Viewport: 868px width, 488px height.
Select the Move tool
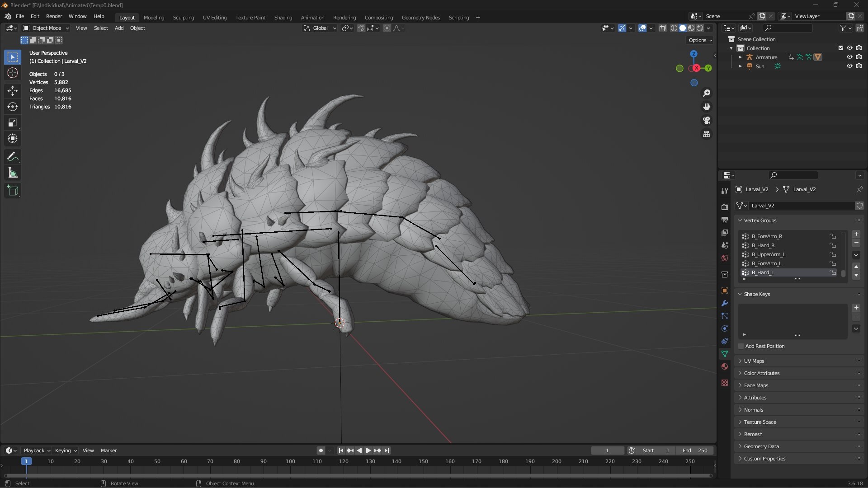(13, 91)
